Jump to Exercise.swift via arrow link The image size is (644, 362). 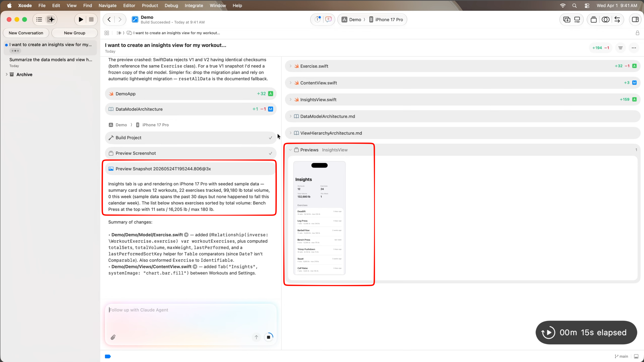coord(186,235)
